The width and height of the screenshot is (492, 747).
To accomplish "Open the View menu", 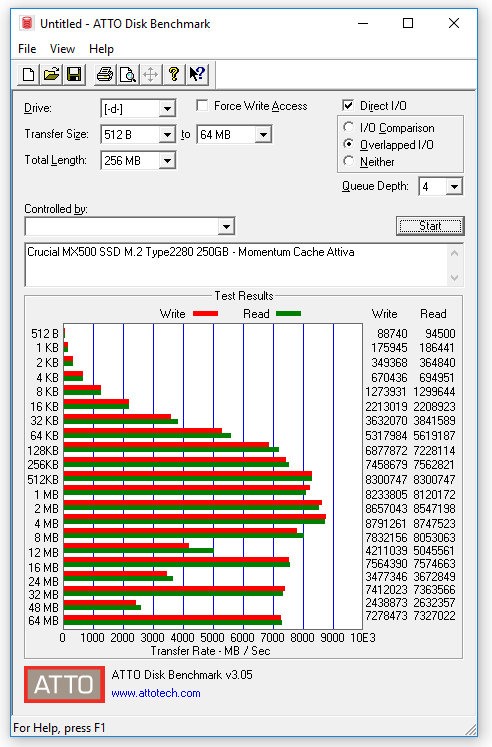I will coord(62,49).
